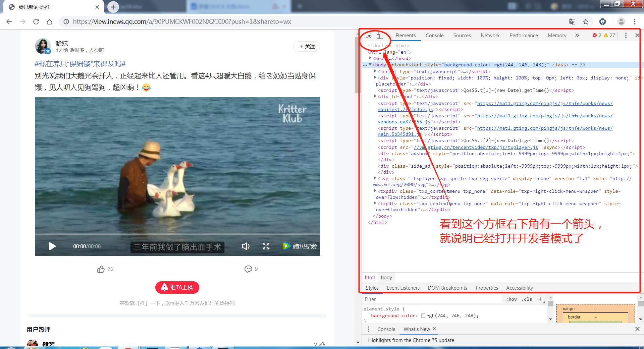644x349 pixels.
Task: Expand the div id="root" node
Action: point(375,97)
